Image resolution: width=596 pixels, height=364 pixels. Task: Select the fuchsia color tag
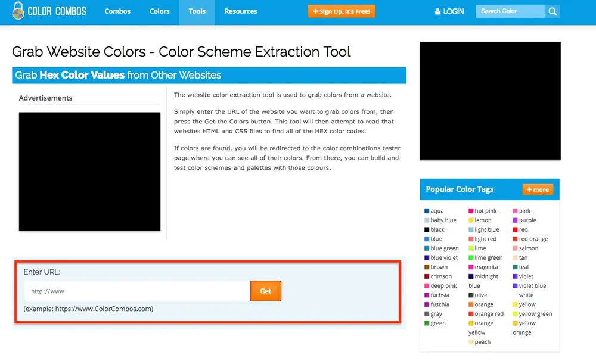[437, 295]
